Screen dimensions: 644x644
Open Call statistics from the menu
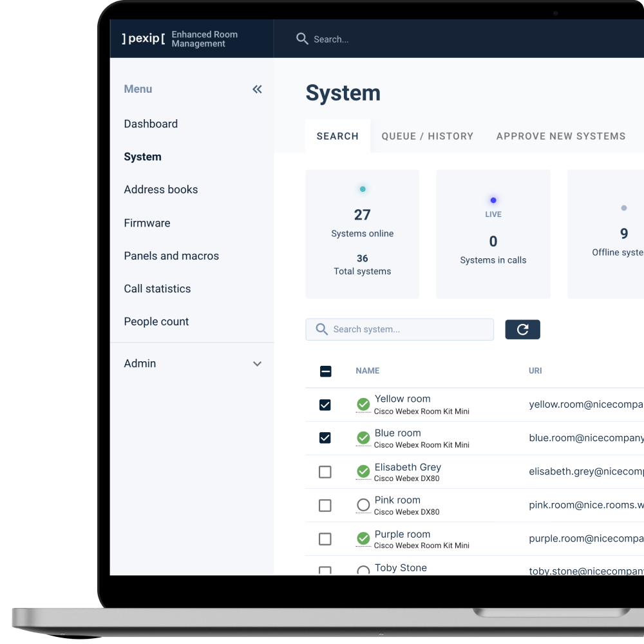157,289
